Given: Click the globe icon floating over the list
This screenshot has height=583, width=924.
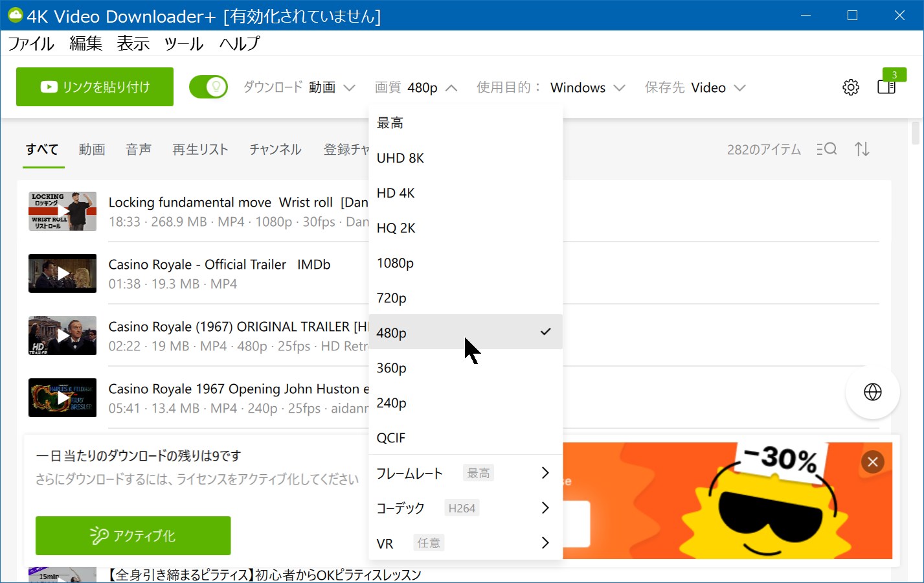Looking at the screenshot, I should 872,392.
